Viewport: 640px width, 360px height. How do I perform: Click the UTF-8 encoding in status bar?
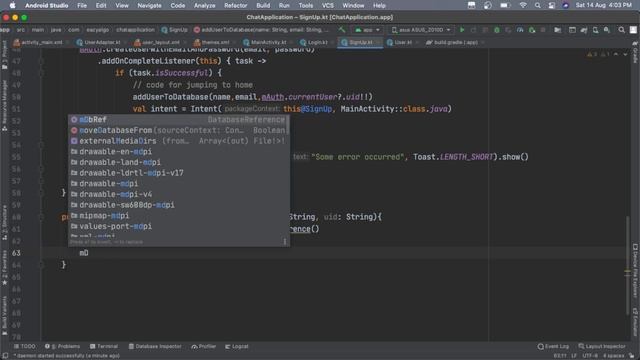(590, 356)
